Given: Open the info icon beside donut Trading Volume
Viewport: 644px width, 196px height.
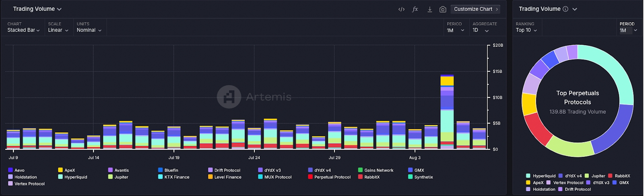Looking at the screenshot, I should (565, 9).
